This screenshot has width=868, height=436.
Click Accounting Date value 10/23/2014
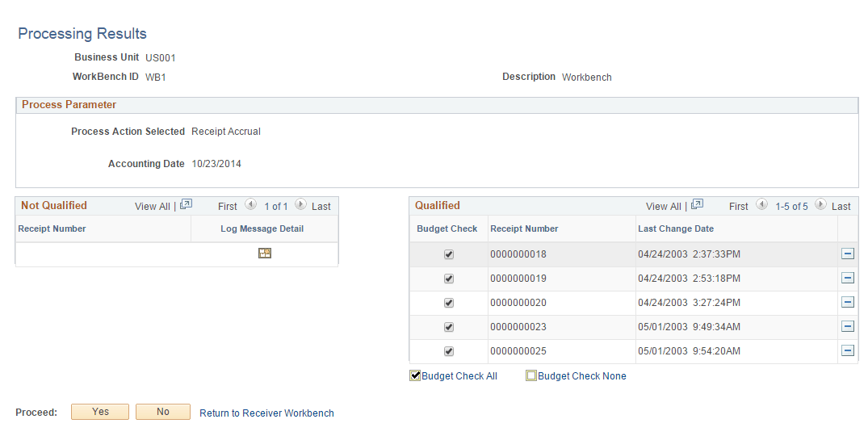216,164
